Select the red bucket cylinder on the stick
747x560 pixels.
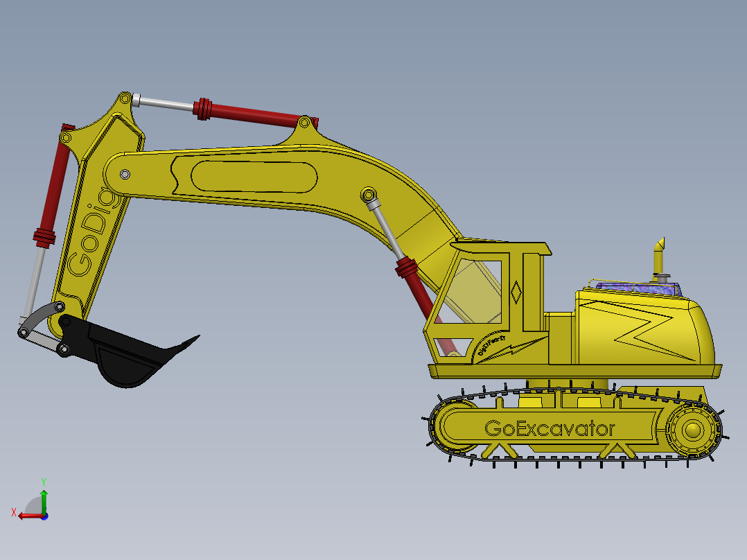pos(53,188)
